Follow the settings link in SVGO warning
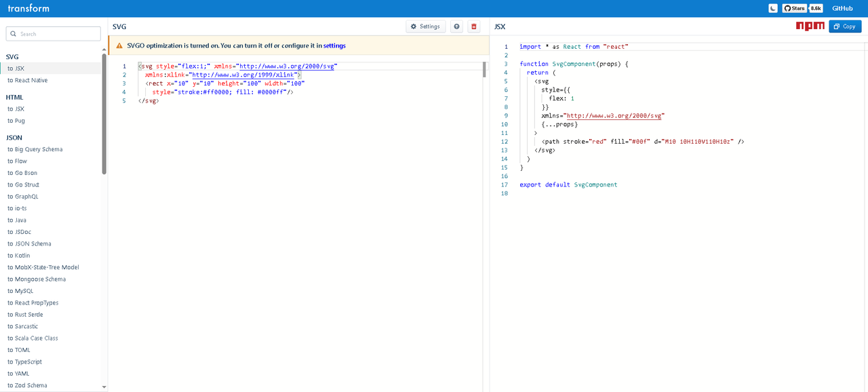 click(x=334, y=45)
